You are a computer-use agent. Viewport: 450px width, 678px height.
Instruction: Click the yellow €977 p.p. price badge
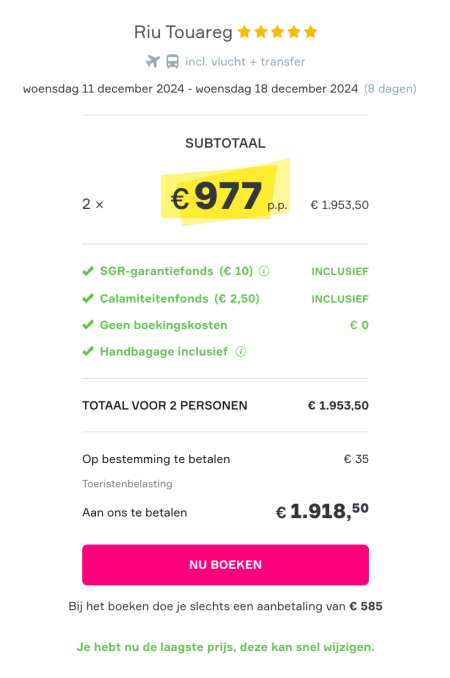[225, 192]
